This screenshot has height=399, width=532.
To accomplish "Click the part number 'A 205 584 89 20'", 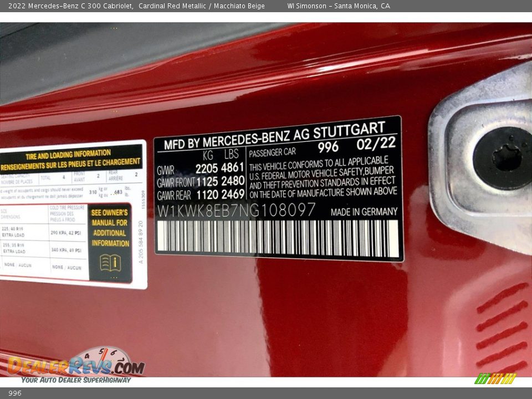I will click(x=141, y=242).
